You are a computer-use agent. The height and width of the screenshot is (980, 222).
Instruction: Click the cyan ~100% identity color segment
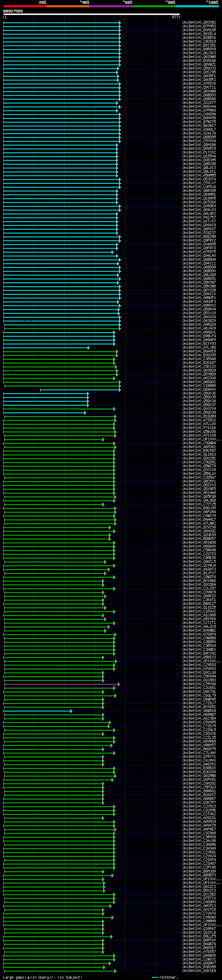(x=197, y=6)
